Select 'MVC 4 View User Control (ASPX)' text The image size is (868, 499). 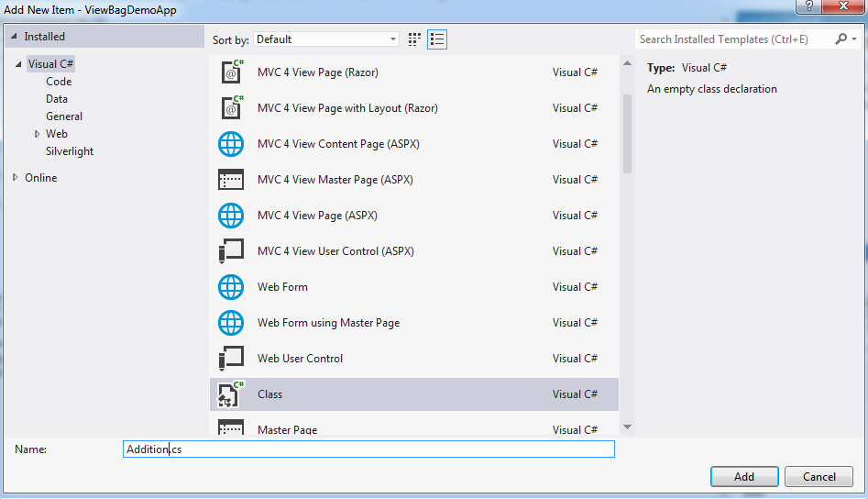click(335, 251)
